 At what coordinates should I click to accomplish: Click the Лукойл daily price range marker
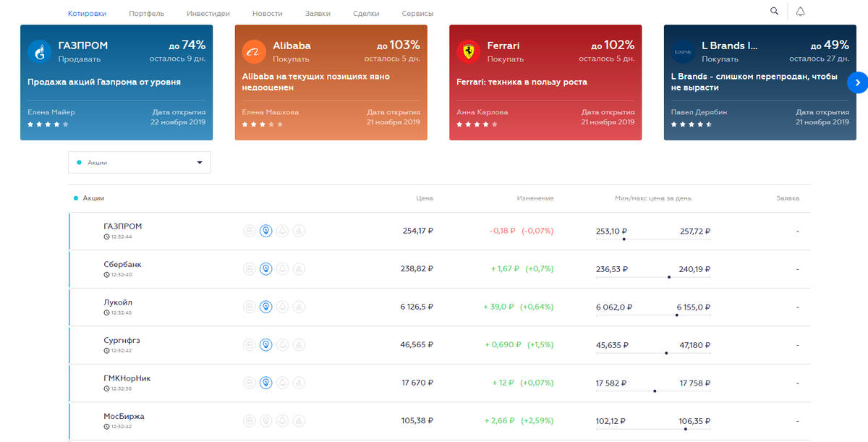point(677,315)
